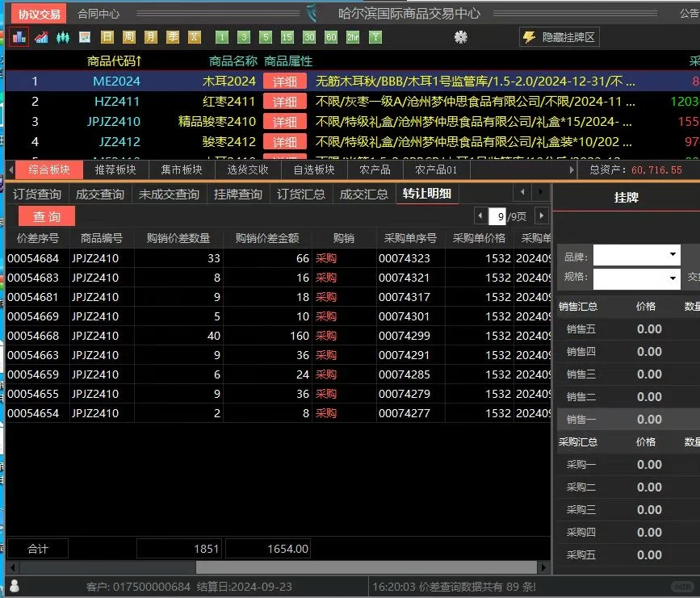
Task: Switch to candlestick chart icon
Action: [63, 37]
